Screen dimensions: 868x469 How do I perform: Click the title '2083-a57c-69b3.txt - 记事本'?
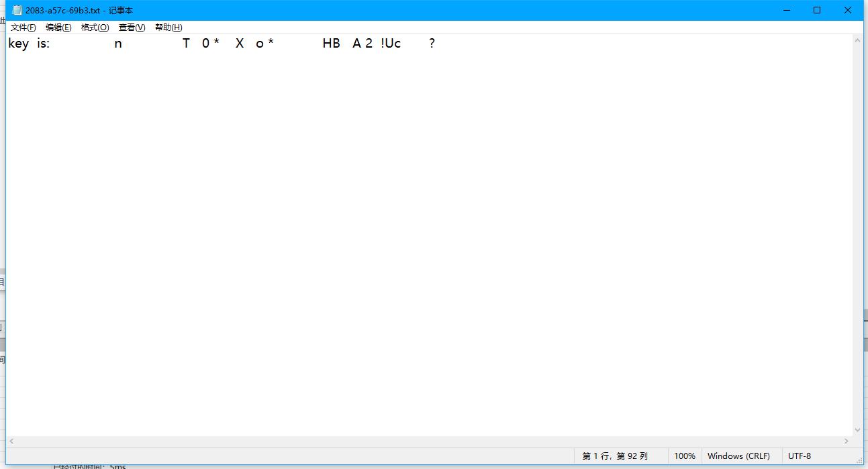pos(79,11)
